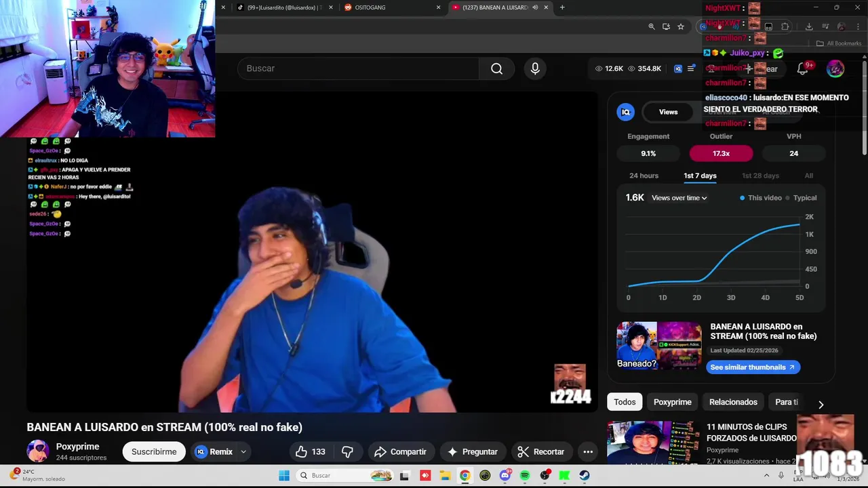
Task: Open YouTube notifications bell
Action: (802, 68)
